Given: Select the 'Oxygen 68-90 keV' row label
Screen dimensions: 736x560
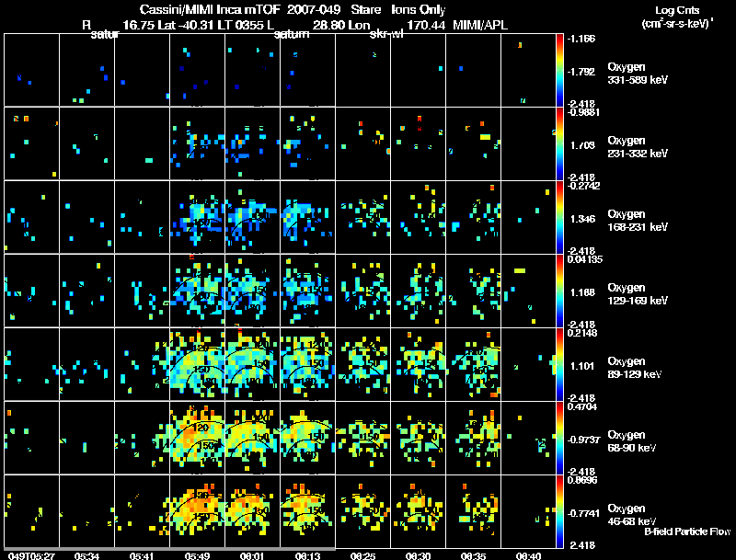Looking at the screenshot, I should point(632,441).
